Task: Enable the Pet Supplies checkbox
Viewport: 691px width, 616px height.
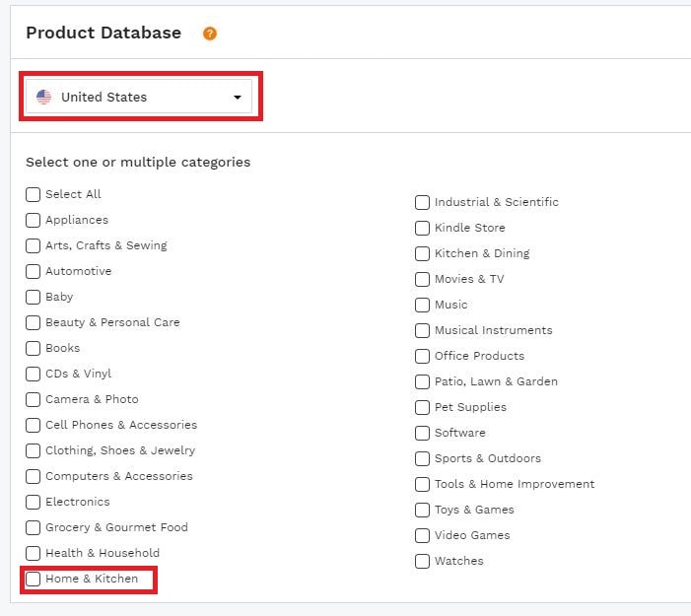Action: (x=422, y=407)
